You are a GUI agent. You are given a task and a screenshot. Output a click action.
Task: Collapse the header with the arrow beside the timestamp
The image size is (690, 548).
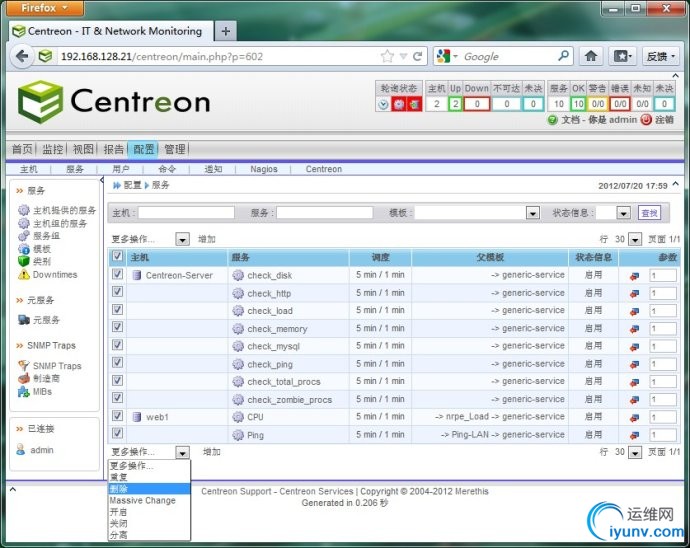click(x=676, y=184)
